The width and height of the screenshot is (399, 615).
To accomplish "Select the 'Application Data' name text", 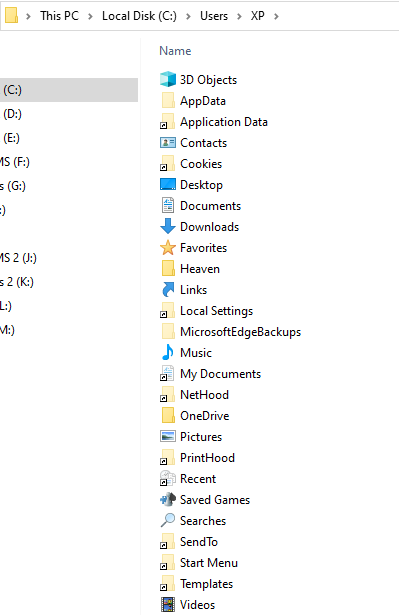I will [224, 122].
